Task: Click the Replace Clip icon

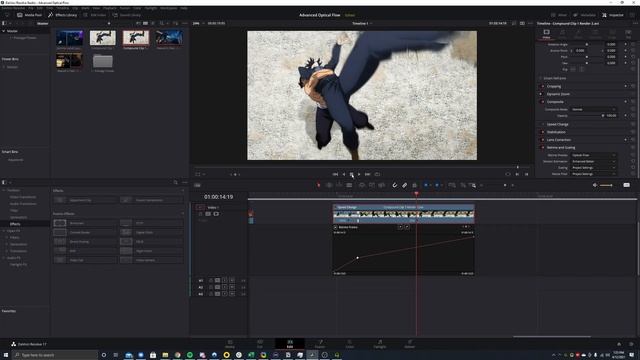Action: [x=382, y=185]
